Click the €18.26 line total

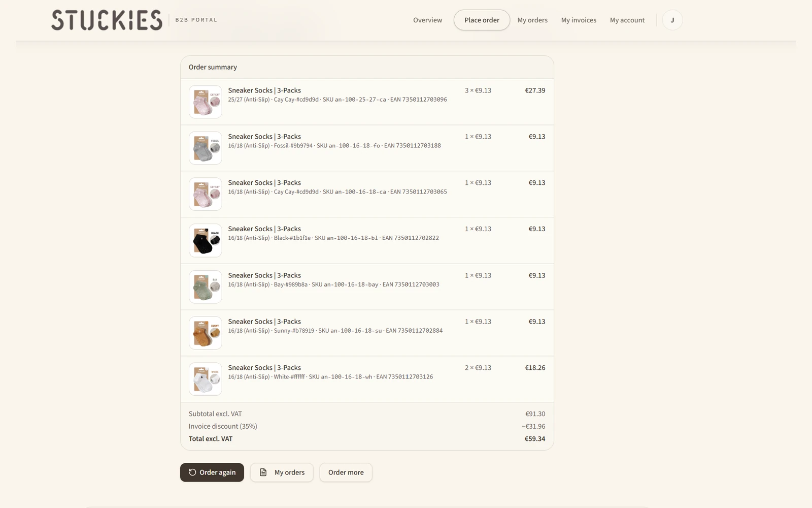535,368
